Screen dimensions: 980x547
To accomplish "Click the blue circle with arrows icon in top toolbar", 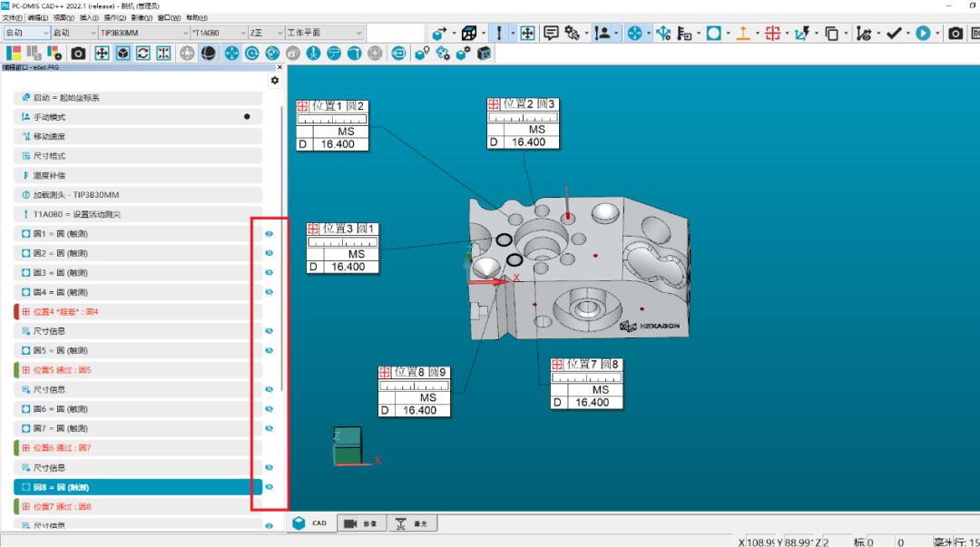I will (x=634, y=34).
